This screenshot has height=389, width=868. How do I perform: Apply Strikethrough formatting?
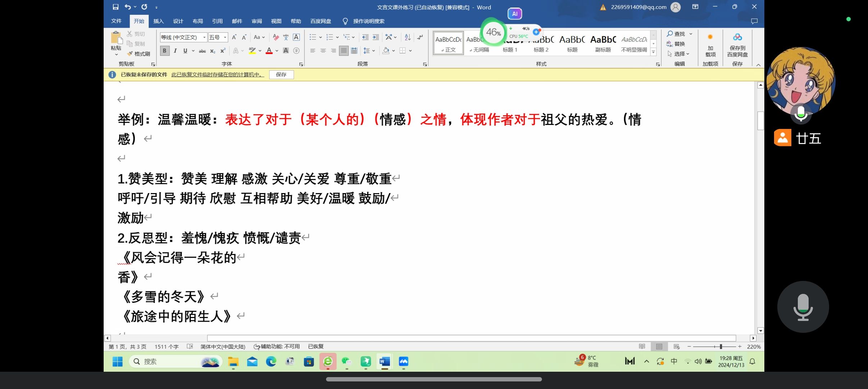click(x=202, y=51)
